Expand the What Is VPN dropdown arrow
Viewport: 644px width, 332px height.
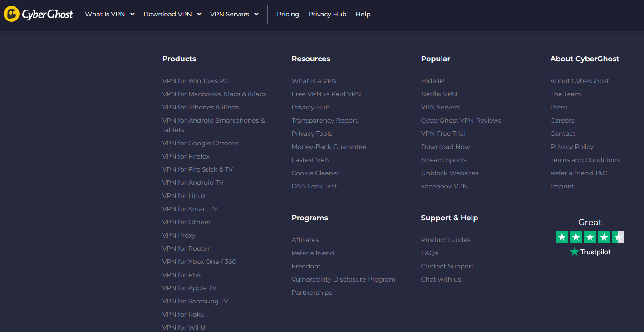(x=133, y=14)
